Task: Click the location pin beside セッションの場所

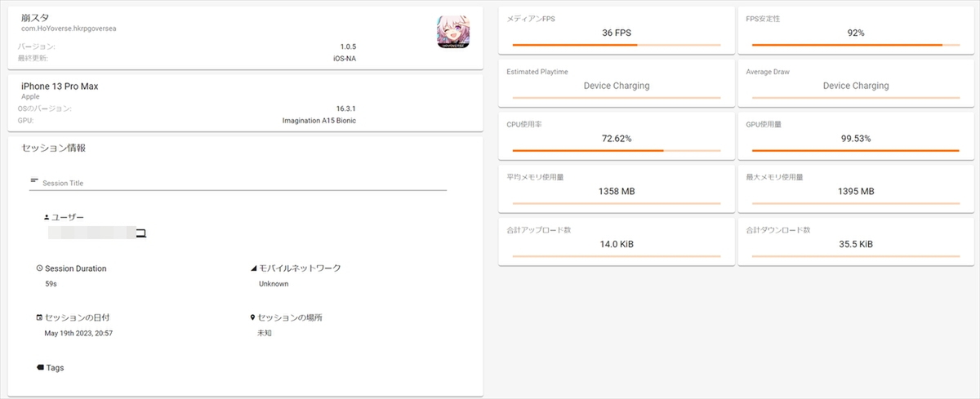Action: (x=253, y=317)
